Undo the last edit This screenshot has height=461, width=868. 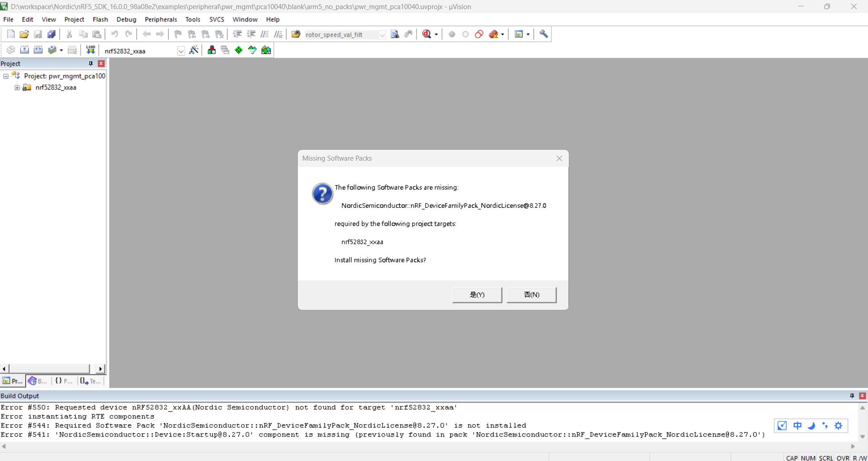[115, 34]
